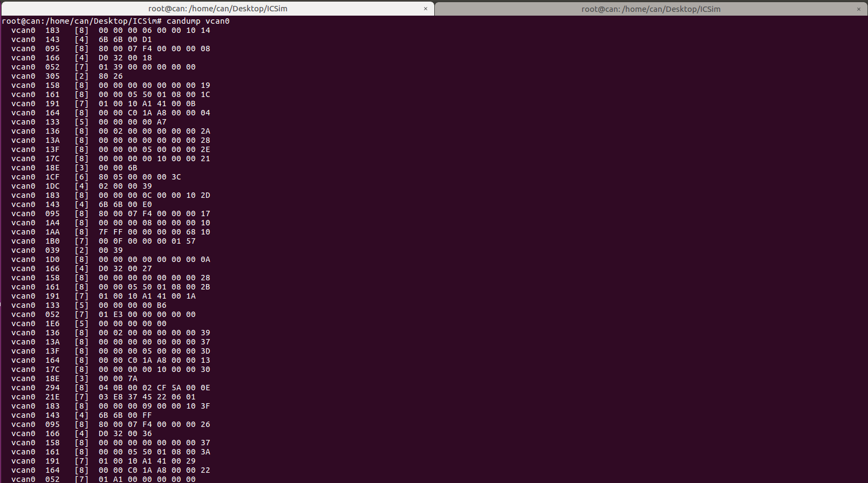868x483 pixels.
Task: Click the 158 row ending in byte 37
Action: pyautogui.click(x=111, y=443)
